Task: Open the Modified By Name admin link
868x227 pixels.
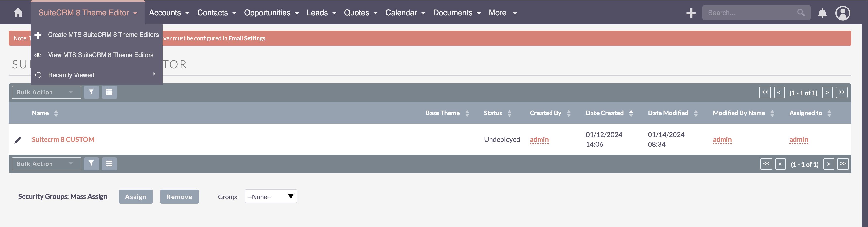Action: point(722,139)
